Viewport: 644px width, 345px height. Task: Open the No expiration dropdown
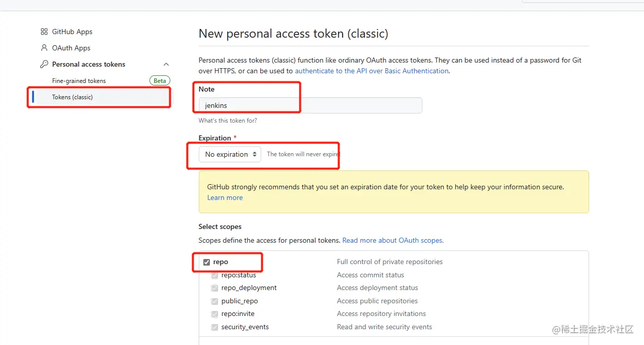(230, 154)
